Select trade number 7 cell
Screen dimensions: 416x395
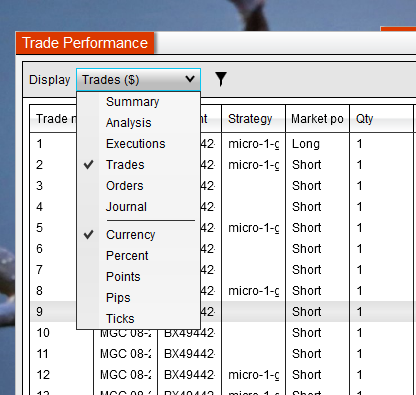39,270
